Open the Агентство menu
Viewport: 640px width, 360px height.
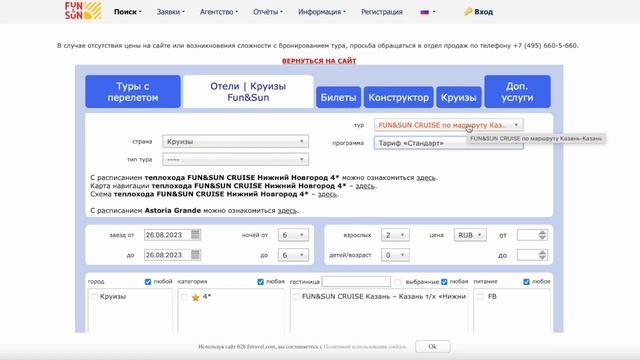219,12
